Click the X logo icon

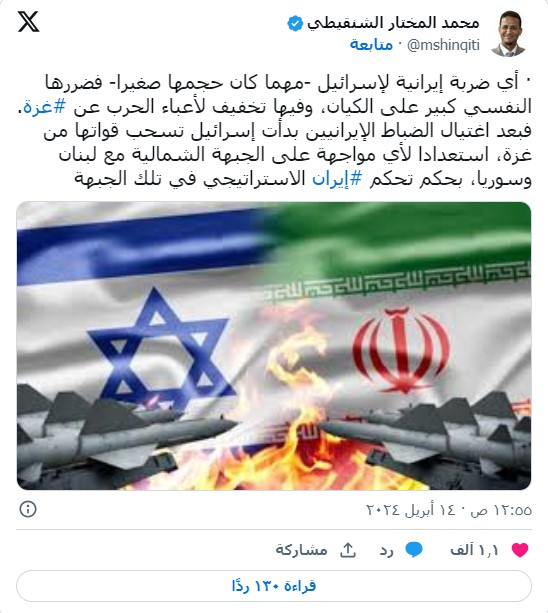point(28,22)
